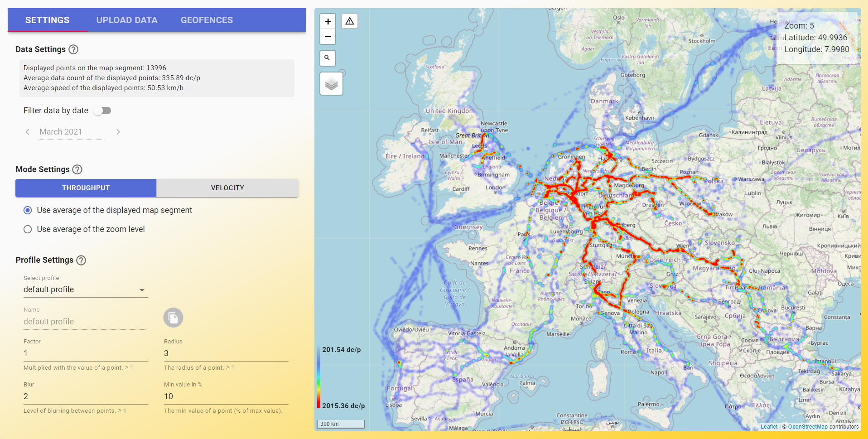This screenshot has width=868, height=439.
Task: Open the map layers control
Action: (x=332, y=84)
